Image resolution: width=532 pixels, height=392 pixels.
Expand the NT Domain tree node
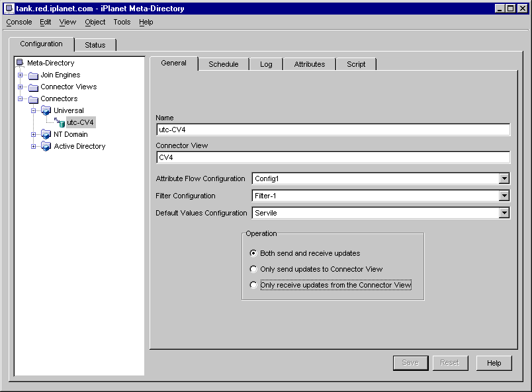coord(34,134)
